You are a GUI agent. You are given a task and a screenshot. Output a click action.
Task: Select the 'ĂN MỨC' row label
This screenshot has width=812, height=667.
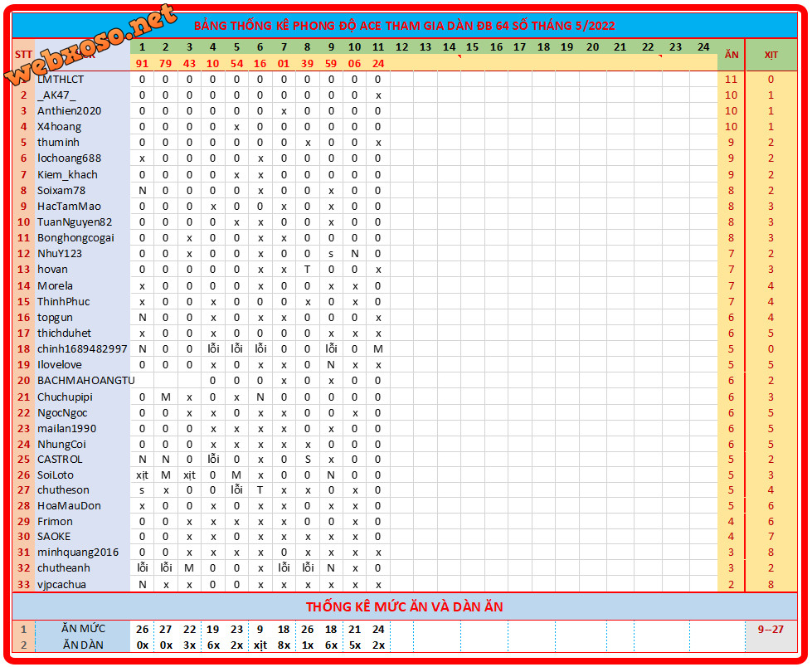click(x=84, y=629)
